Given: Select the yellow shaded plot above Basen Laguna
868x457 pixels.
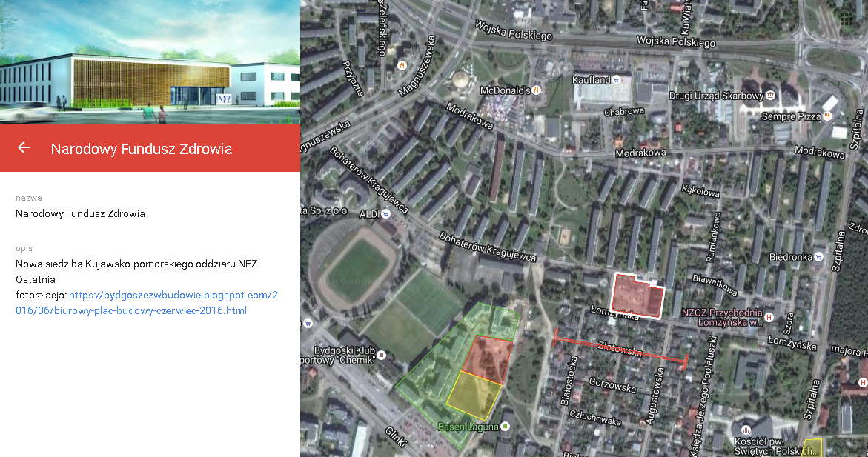Looking at the screenshot, I should coord(472,395).
